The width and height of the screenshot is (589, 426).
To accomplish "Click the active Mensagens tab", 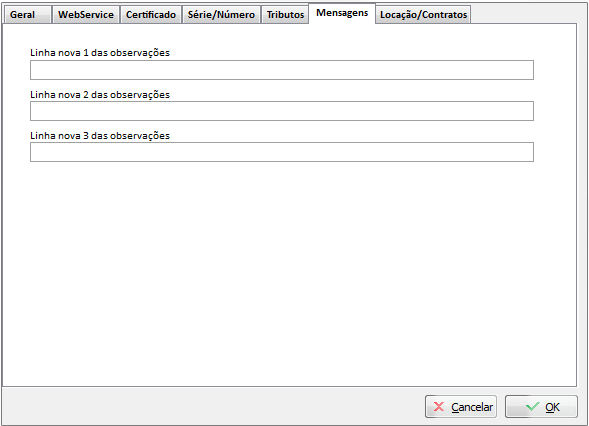I will [x=342, y=13].
